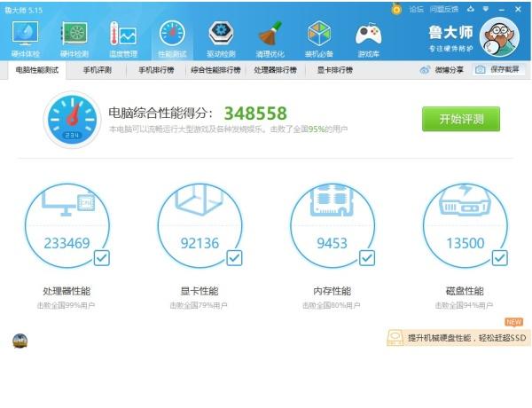
Task: Open the 驱动检测 driver detection icon
Action: point(221,34)
